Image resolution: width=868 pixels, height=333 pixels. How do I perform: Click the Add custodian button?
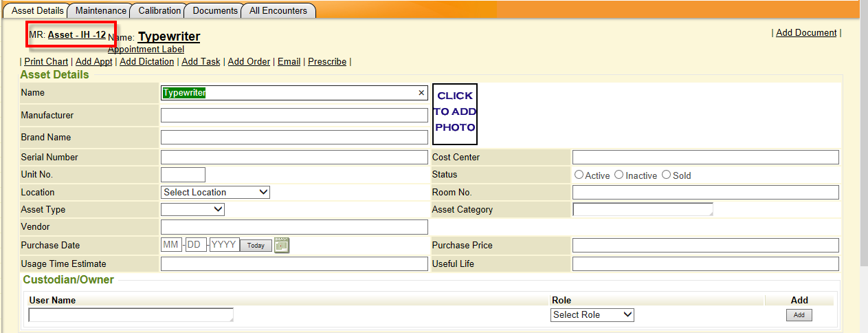click(x=799, y=315)
